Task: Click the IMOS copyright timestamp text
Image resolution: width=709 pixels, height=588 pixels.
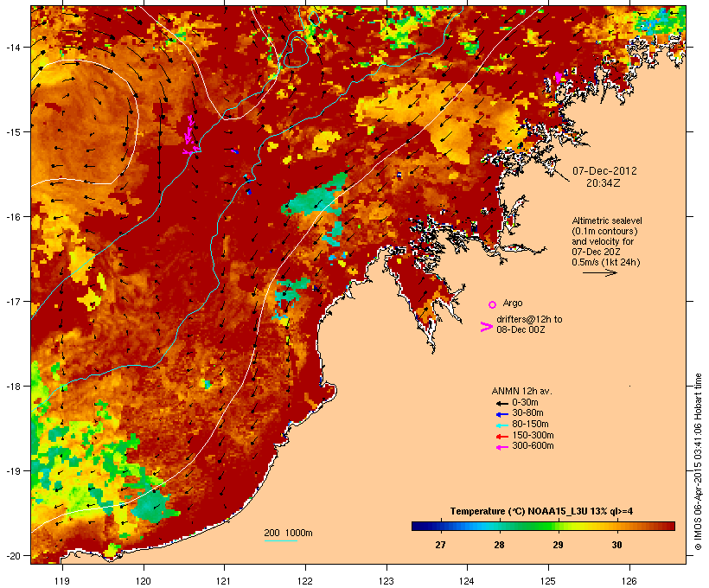Action: [x=698, y=462]
